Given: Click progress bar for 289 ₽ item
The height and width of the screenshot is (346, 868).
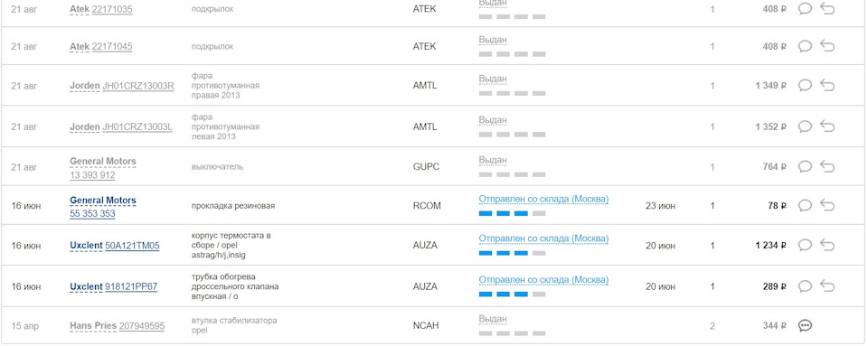Looking at the screenshot, I should (512, 294).
